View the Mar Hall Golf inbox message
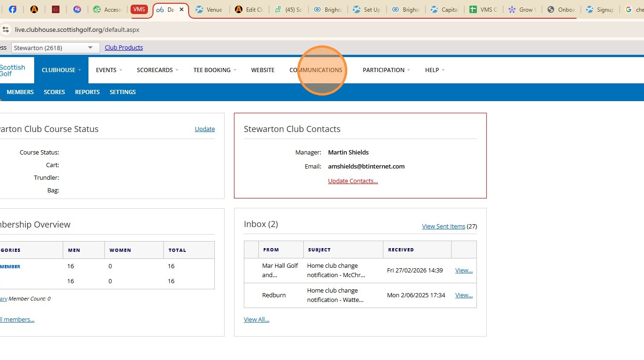644x360 pixels. pyautogui.click(x=464, y=271)
